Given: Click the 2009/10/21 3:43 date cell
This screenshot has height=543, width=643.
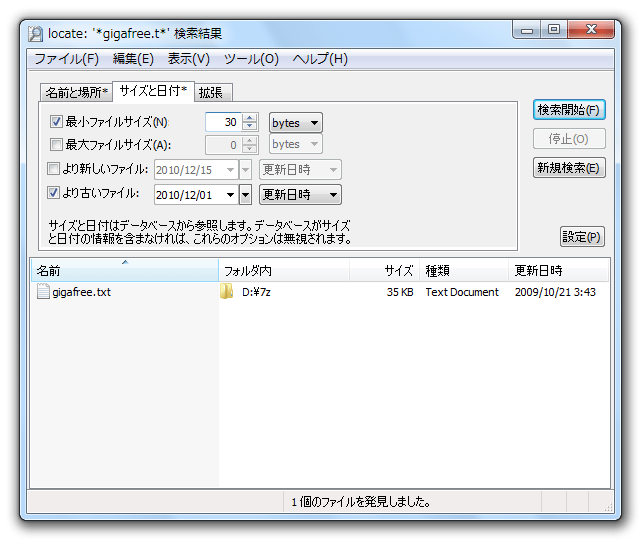Looking at the screenshot, I should point(555,292).
